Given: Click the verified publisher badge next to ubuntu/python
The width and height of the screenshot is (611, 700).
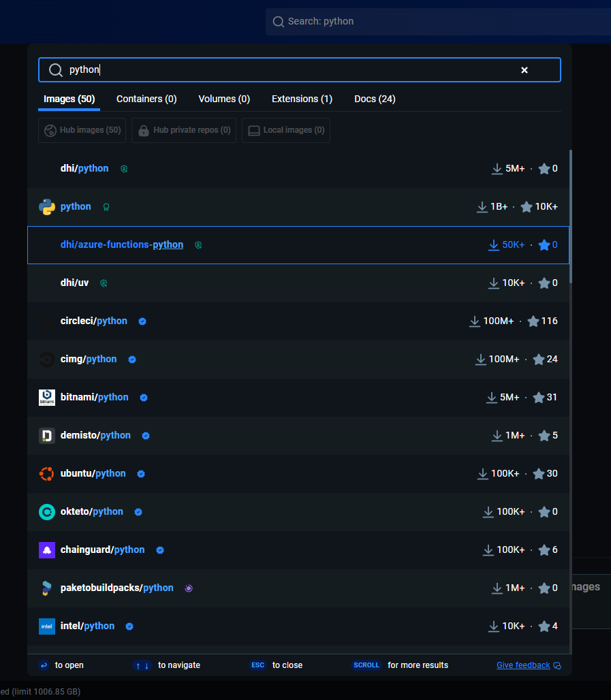Looking at the screenshot, I should point(141,474).
